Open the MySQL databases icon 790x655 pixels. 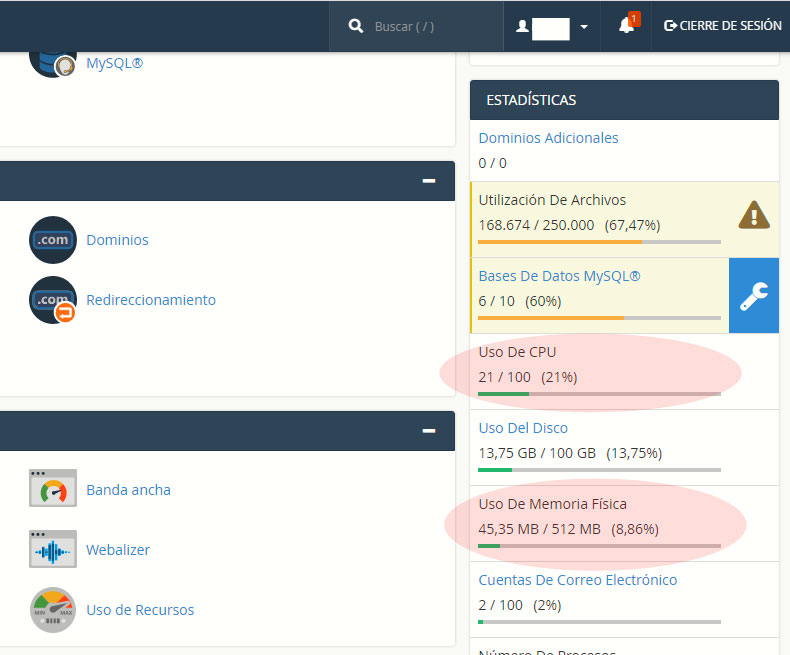click(x=52, y=58)
